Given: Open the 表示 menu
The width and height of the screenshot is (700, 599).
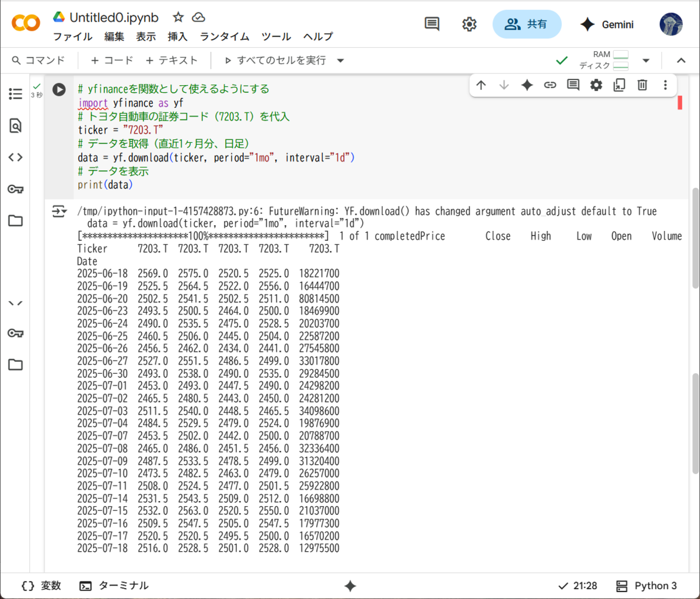Looking at the screenshot, I should [146, 36].
